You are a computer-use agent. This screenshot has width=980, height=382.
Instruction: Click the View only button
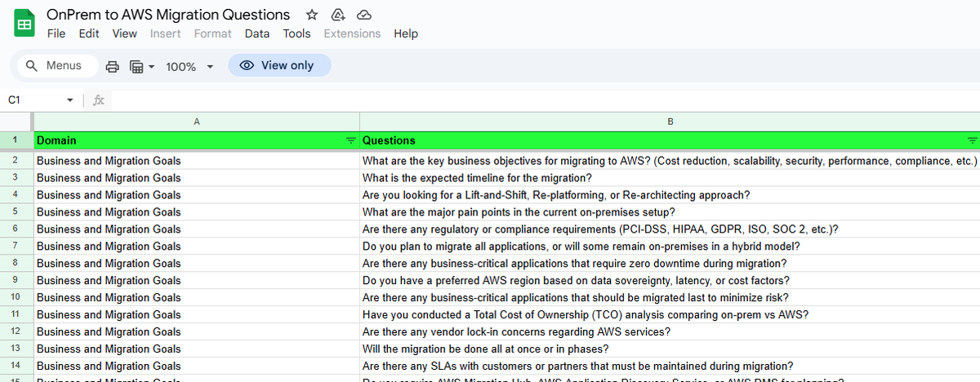[x=279, y=65]
